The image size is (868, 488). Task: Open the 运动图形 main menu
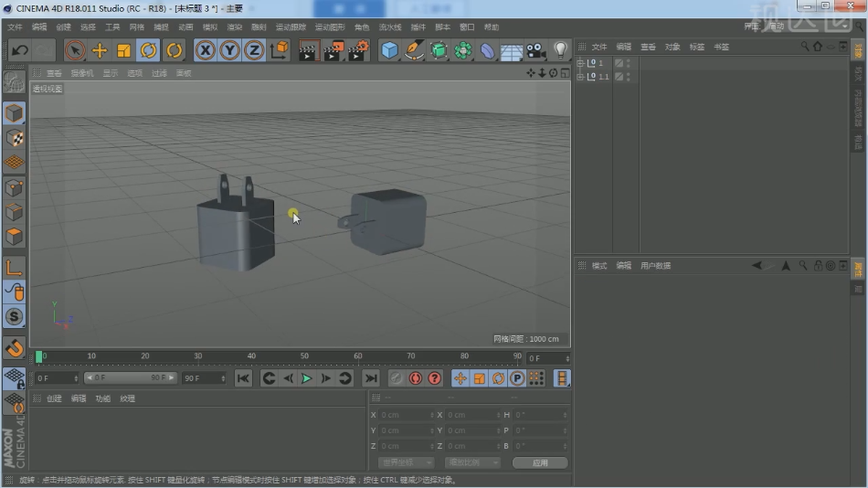tap(330, 27)
